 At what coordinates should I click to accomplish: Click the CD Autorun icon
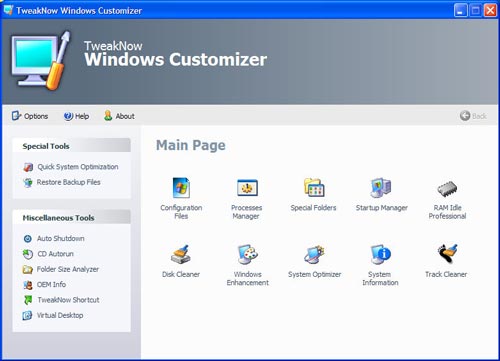tap(28, 254)
